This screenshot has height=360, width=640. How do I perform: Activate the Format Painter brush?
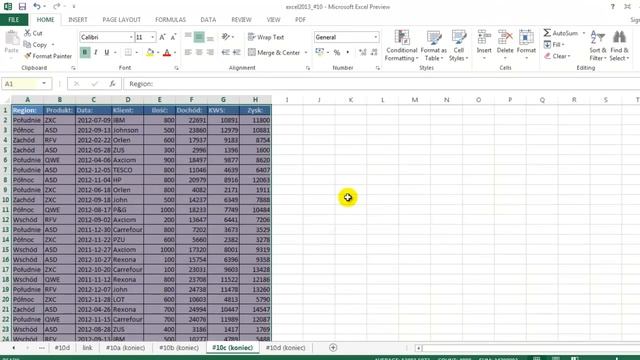coord(48,56)
